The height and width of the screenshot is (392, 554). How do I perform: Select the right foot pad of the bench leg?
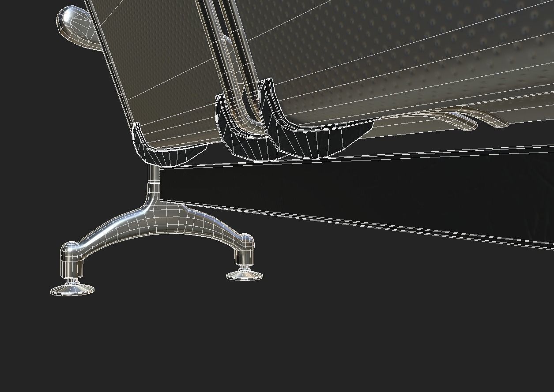tap(245, 275)
